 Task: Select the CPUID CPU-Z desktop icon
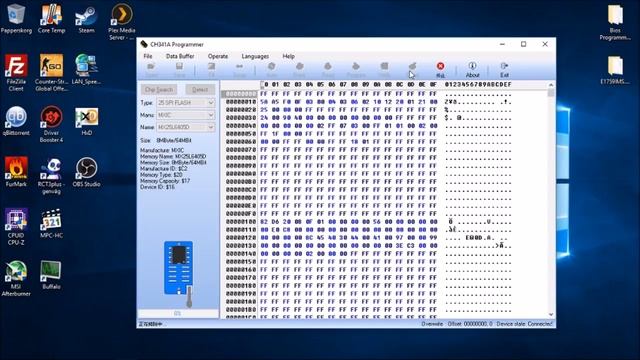(16, 227)
